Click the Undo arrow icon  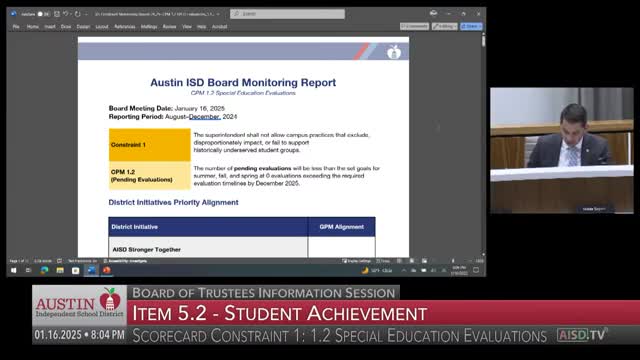click(65, 14)
